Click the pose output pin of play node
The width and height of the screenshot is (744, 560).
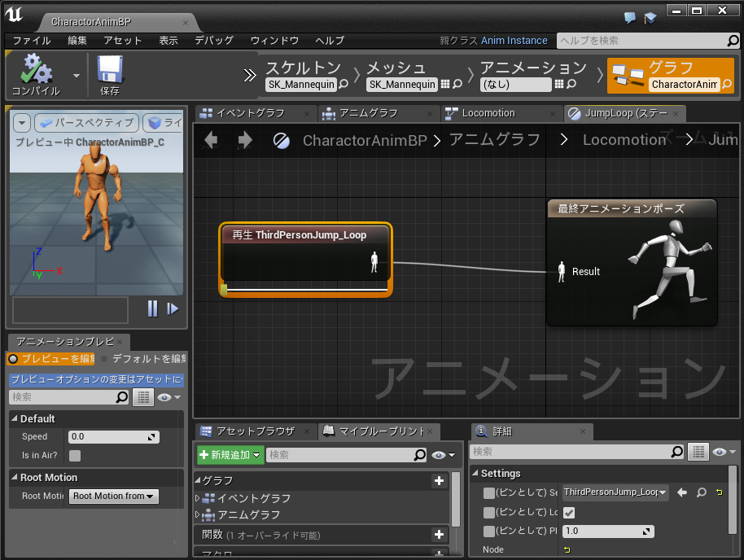pyautogui.click(x=374, y=262)
